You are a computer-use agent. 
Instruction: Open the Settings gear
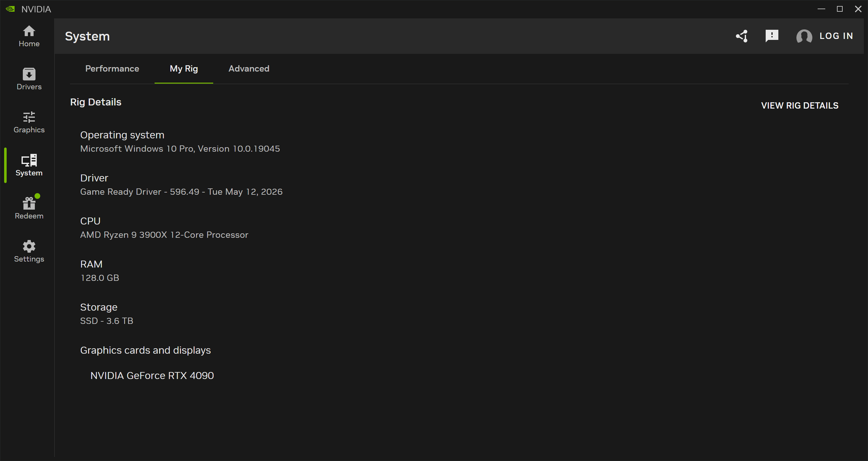point(29,251)
